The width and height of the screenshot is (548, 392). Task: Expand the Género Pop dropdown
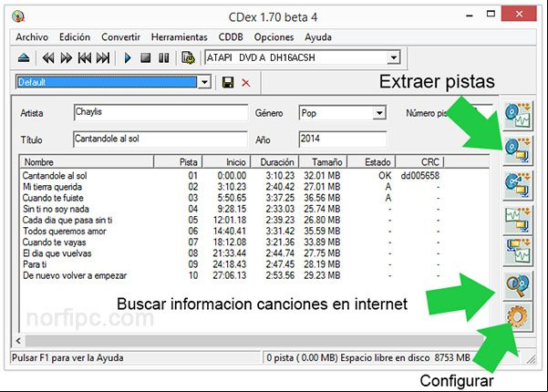(379, 113)
